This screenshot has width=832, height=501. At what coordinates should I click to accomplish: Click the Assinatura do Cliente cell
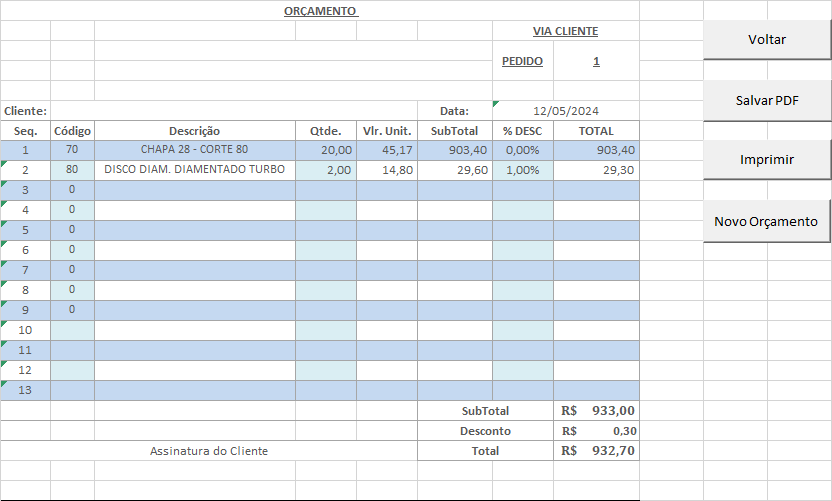(209, 451)
